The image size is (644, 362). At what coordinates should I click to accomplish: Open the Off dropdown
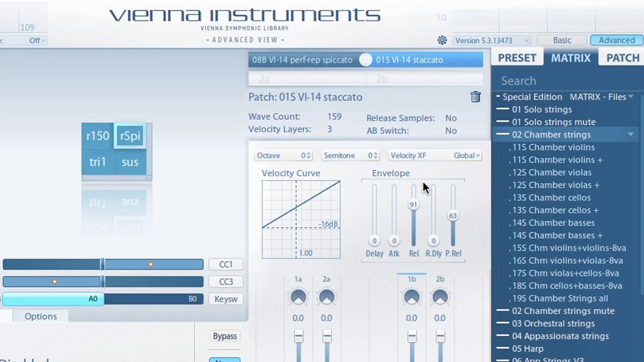pos(36,41)
